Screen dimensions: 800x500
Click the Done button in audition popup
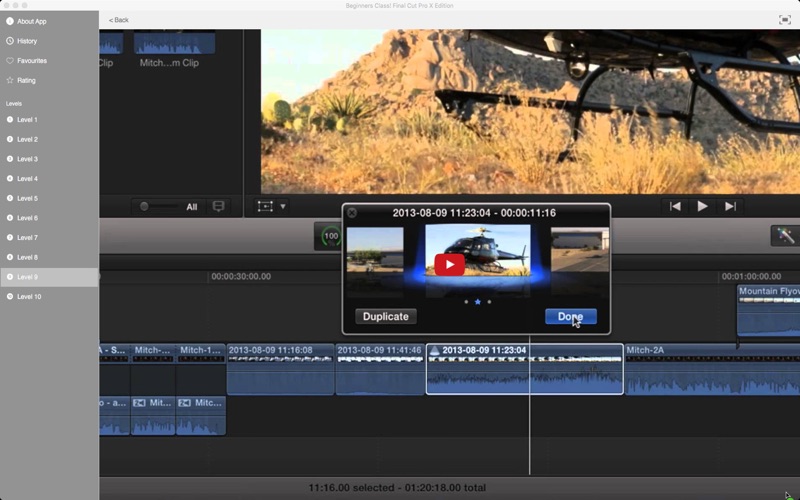(x=570, y=316)
